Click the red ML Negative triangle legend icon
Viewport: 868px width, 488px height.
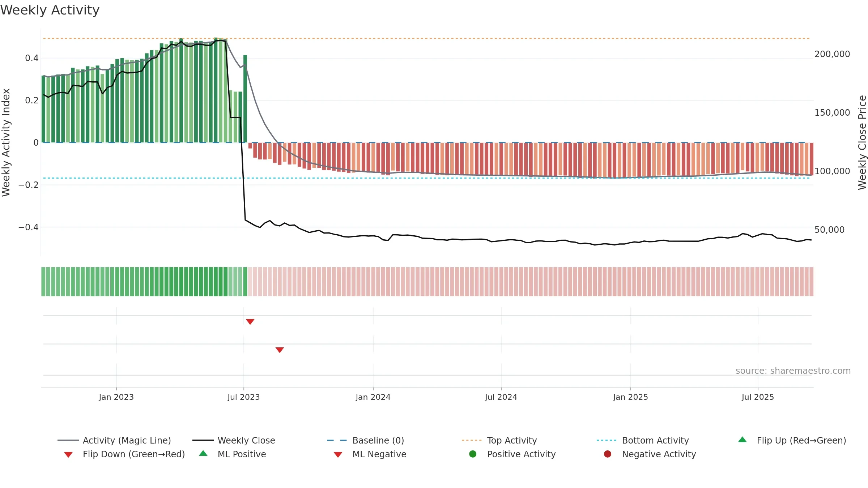[x=338, y=455]
